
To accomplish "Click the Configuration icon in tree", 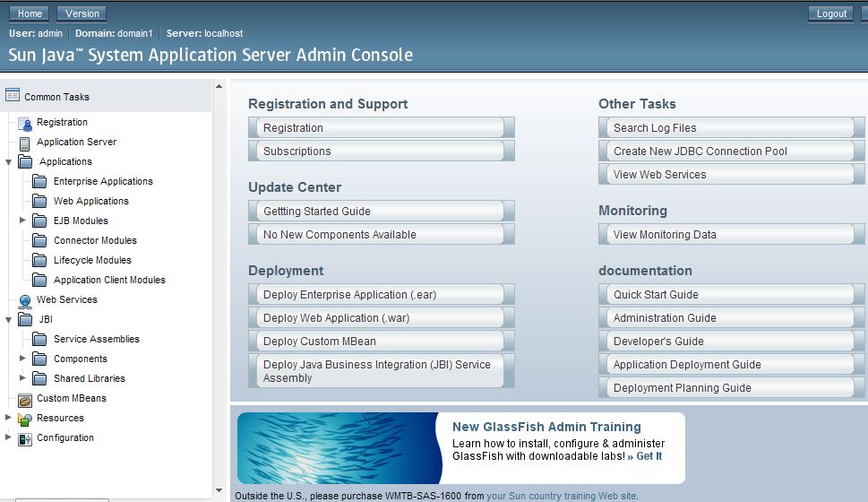I will pos(25,439).
